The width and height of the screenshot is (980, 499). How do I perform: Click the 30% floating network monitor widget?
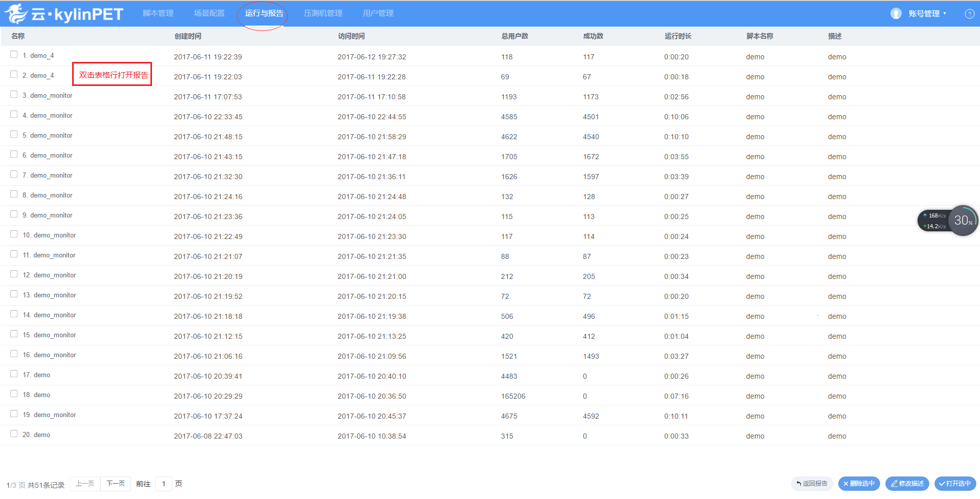point(963,221)
